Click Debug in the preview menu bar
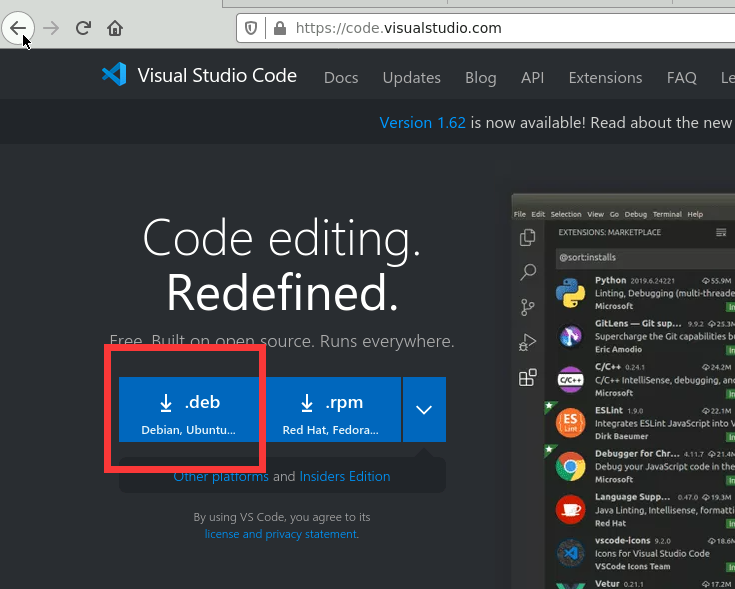 (636, 214)
